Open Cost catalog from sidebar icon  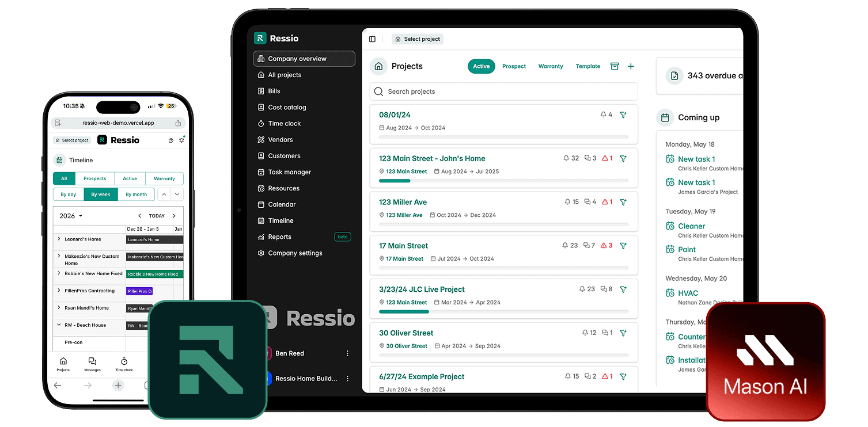(261, 107)
